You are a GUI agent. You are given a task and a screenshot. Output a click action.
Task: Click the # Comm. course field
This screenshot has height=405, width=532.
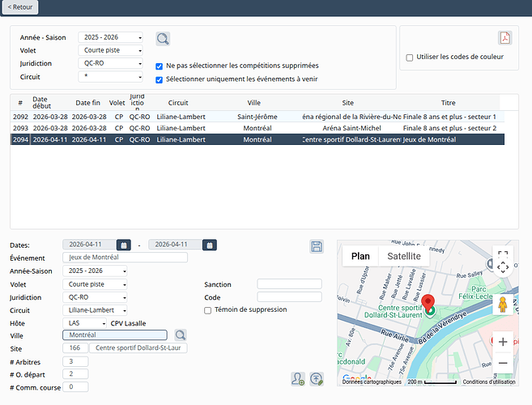[x=75, y=386]
